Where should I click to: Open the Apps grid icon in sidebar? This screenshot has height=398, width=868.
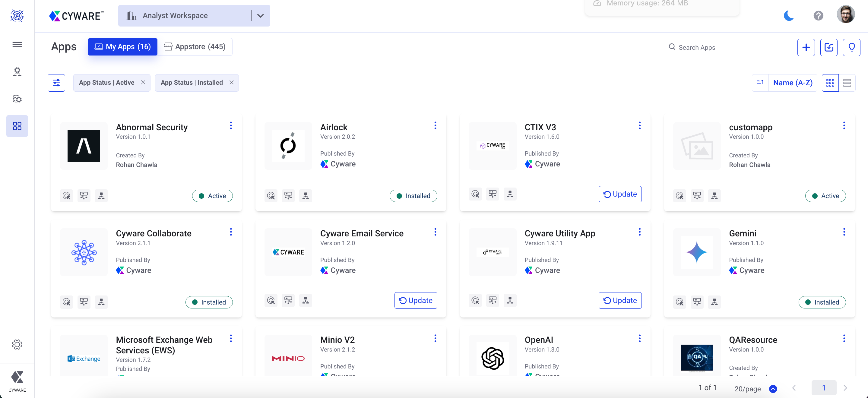[17, 126]
